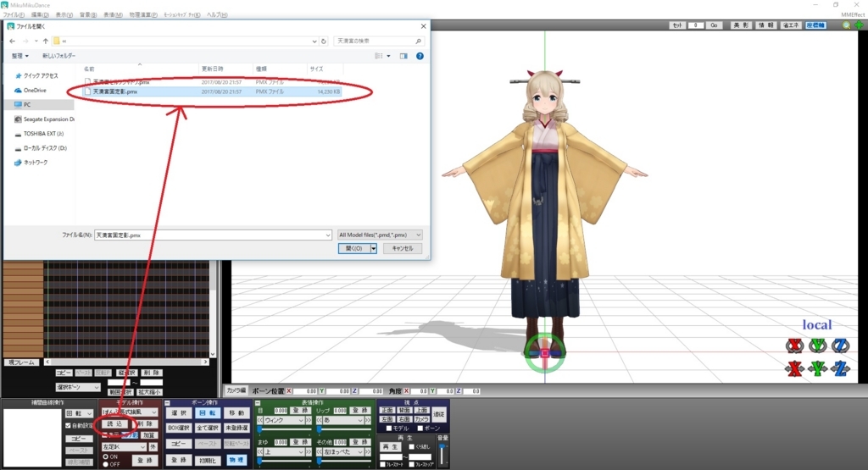The image size is (868, 470).
Task: Select PC in the navigation sidebar
Action: coord(39,104)
